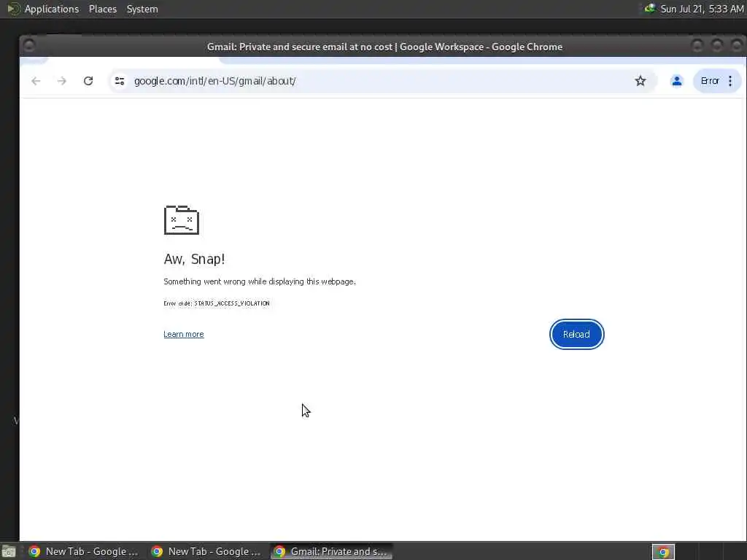Click the sad folder Aw Snap icon
Image resolution: width=747 pixels, height=560 pixels.
(182, 220)
